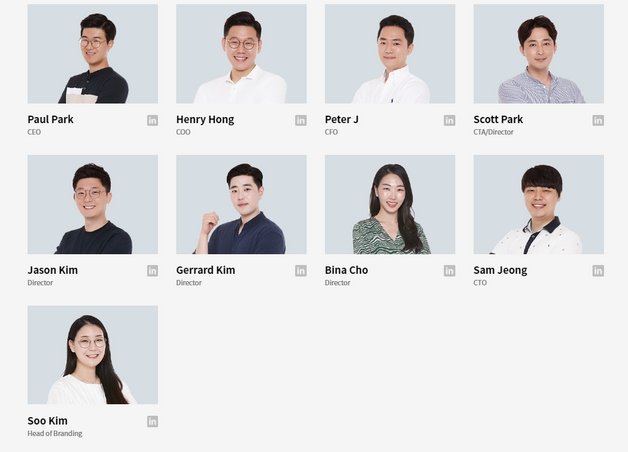Click the Soo Kim name heading

click(47, 421)
